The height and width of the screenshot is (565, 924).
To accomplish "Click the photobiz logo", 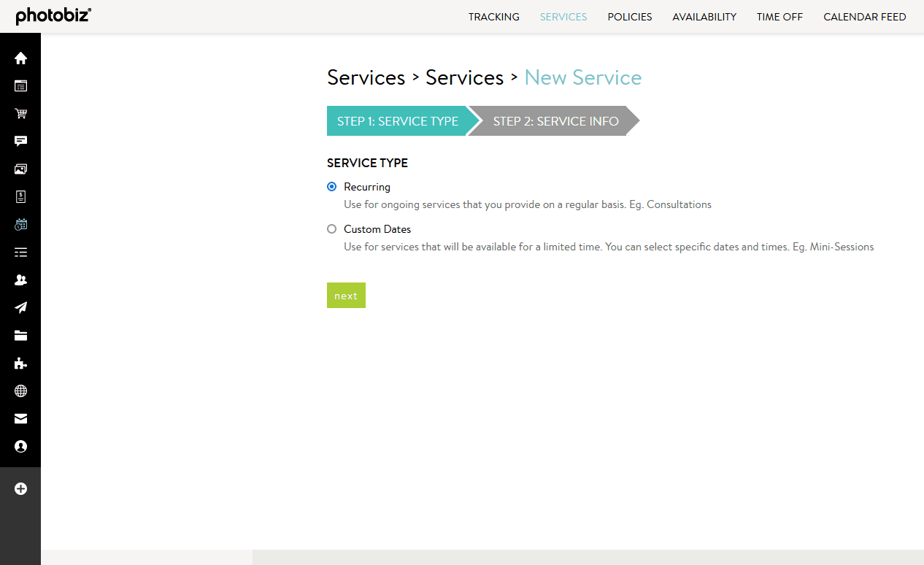I will 53,16.
